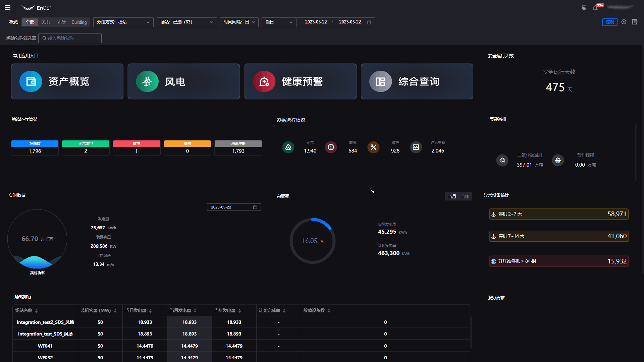Expand the 分组方式 场站 dropdown
The image size is (644, 362).
tap(123, 22)
